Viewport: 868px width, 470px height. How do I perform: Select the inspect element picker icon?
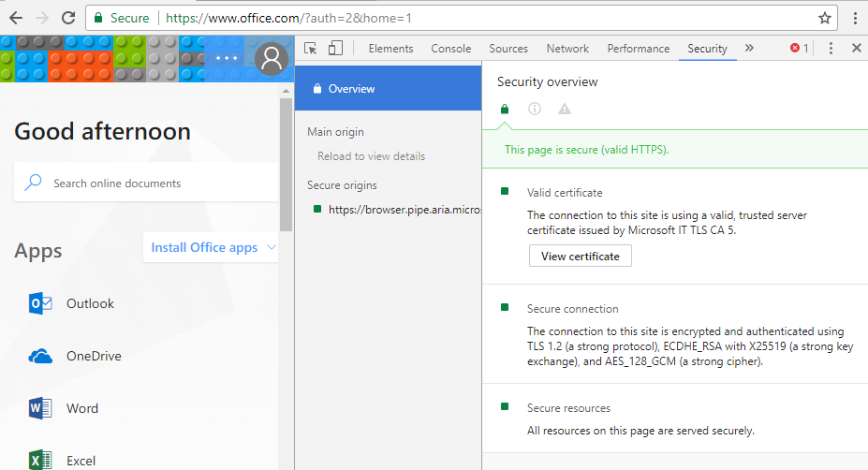coord(311,48)
